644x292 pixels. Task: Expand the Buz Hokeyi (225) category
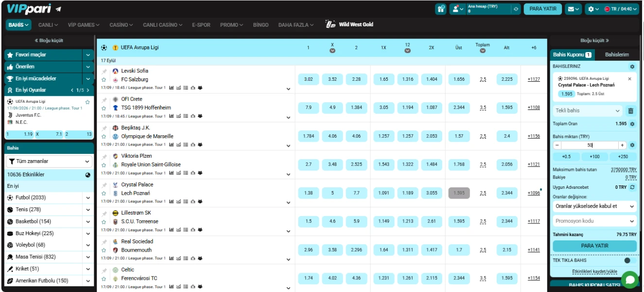[x=88, y=234]
